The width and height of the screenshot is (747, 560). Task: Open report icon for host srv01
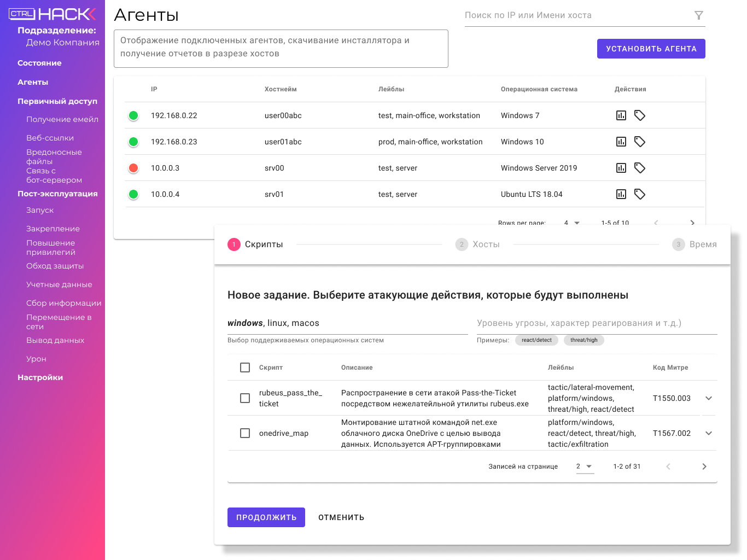pos(621,194)
